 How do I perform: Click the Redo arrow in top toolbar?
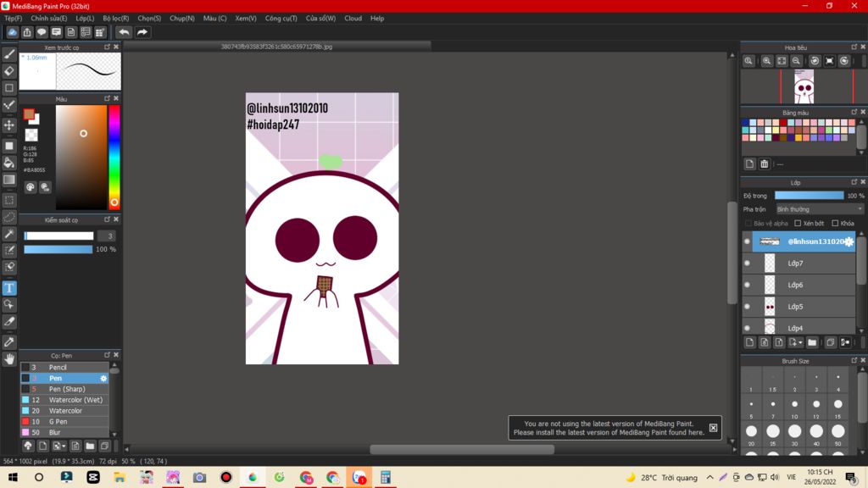click(142, 32)
